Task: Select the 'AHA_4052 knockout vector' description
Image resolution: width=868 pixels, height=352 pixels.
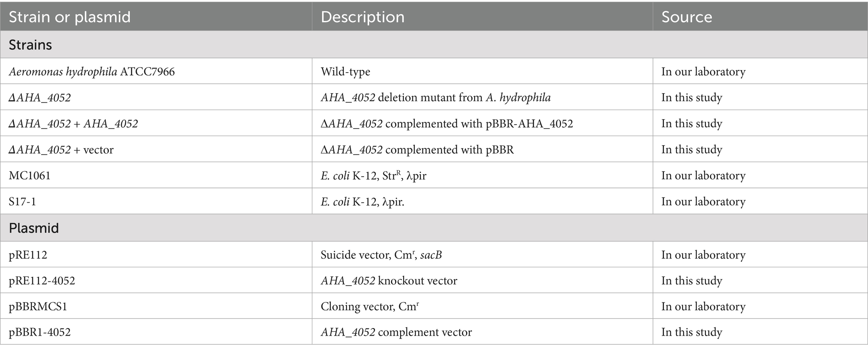Action: point(389,281)
